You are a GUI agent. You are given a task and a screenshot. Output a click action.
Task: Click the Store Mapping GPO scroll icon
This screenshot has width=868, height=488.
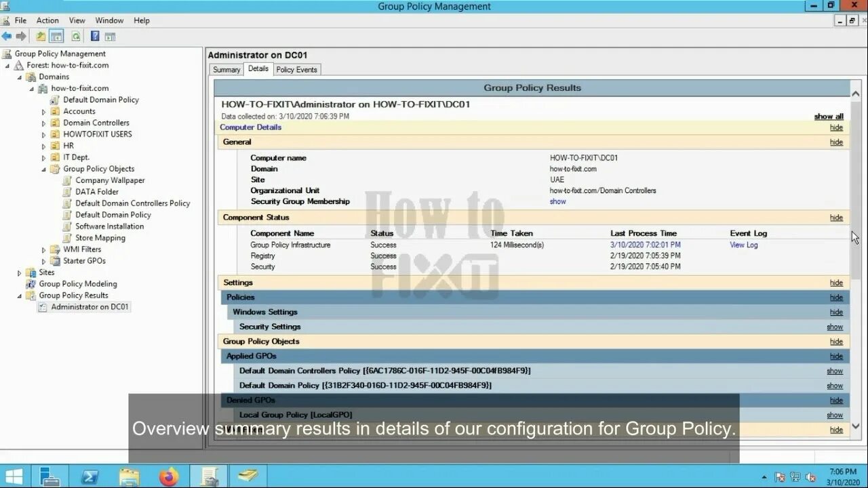[x=67, y=238]
